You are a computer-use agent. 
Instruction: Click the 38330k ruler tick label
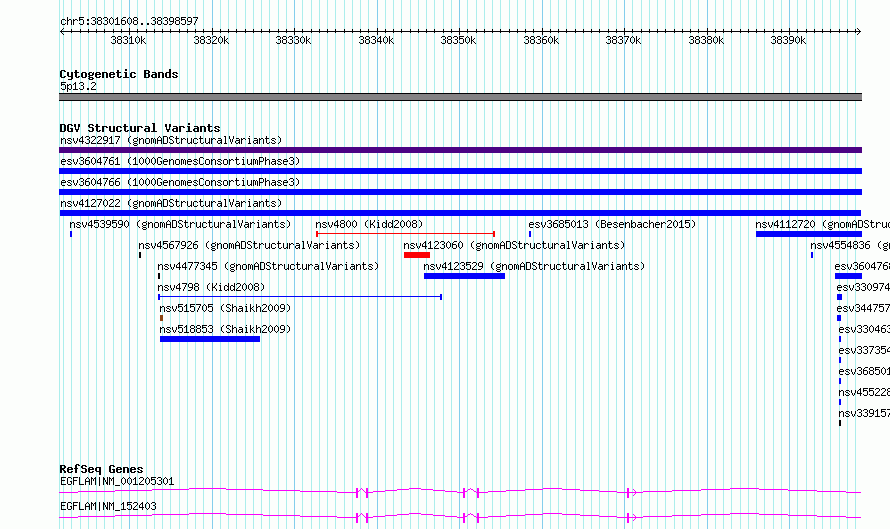[x=293, y=40]
